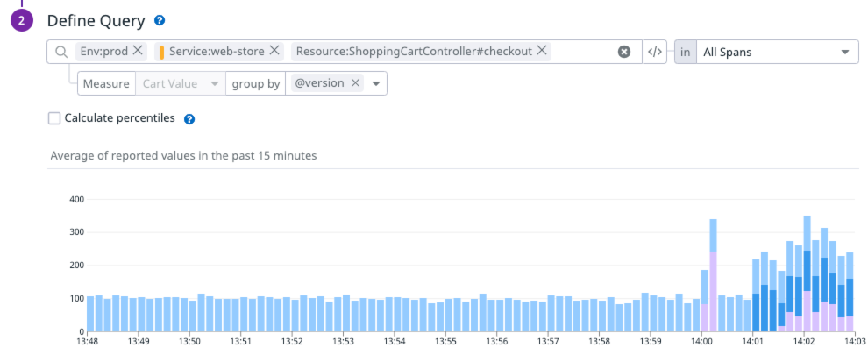Click the 13:48 time axis label

pyautogui.click(x=87, y=342)
